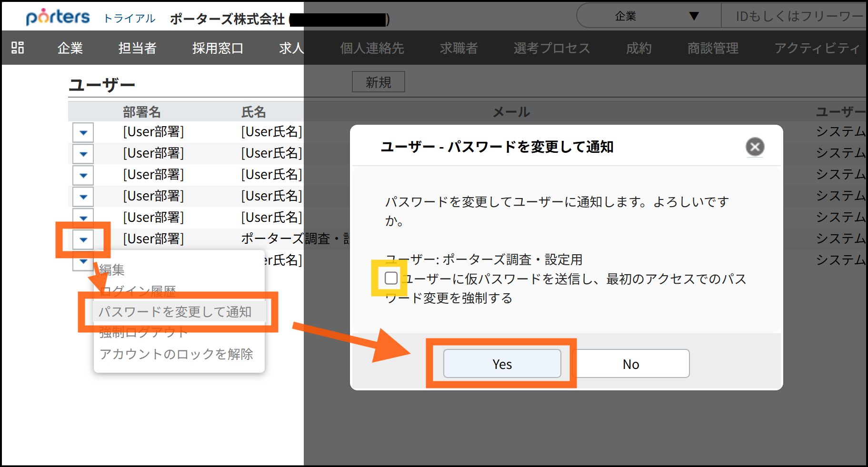Open the 商談管理 tab
The image size is (868, 467).
[713, 48]
